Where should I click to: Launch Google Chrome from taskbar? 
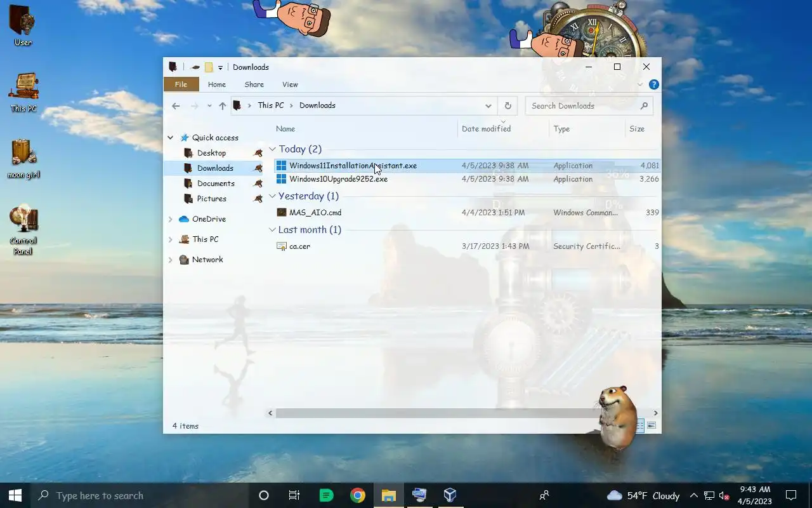coord(358,495)
